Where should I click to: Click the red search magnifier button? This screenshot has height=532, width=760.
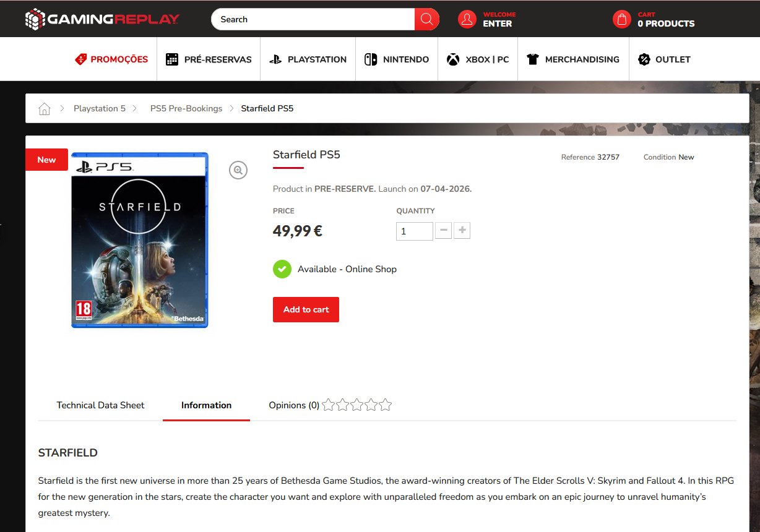pos(426,19)
